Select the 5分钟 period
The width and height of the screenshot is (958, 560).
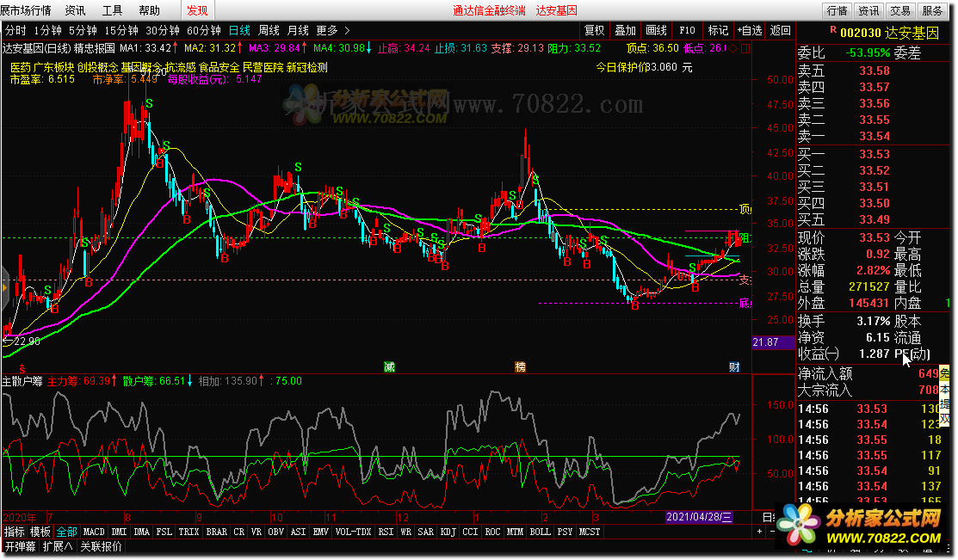coord(83,30)
